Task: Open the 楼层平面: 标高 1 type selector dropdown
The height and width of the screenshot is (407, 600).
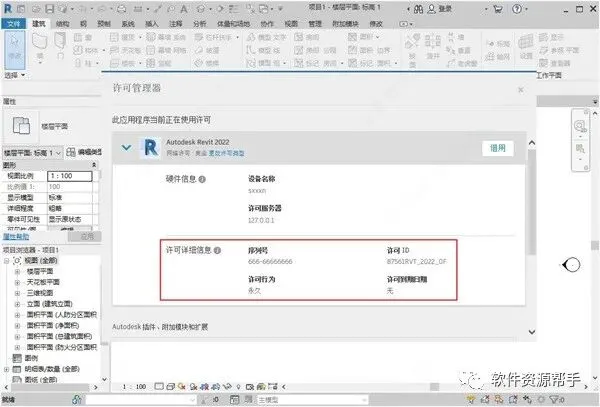Action: coord(33,153)
